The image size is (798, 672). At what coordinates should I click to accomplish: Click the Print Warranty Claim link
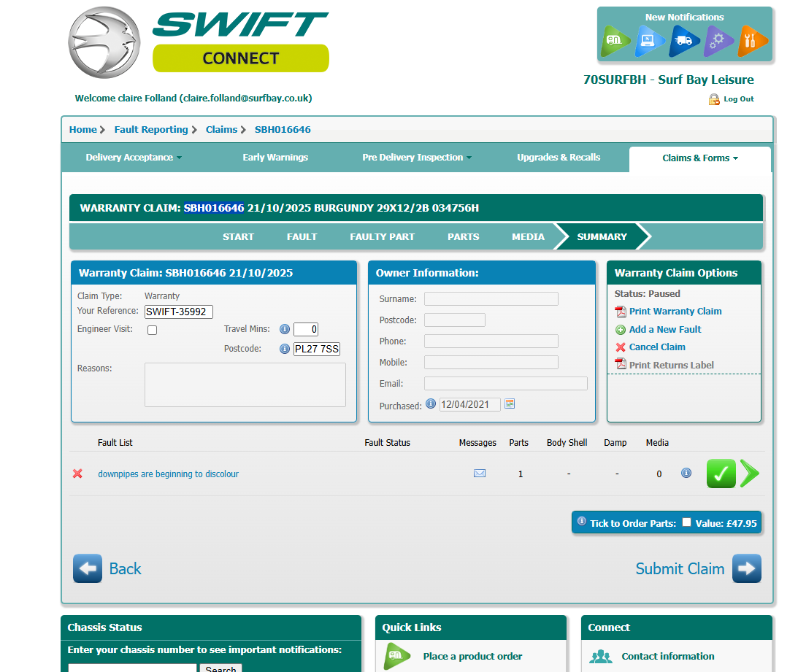pyautogui.click(x=675, y=312)
